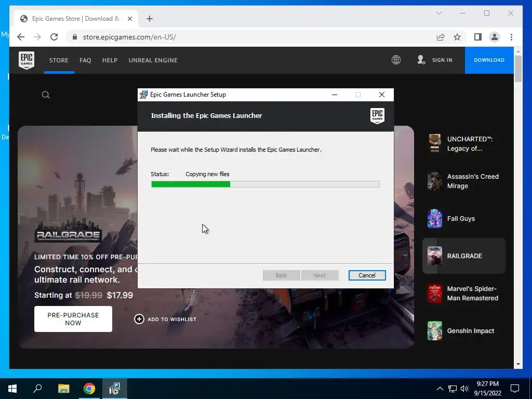Viewport: 532px width, 399px height.
Task: Click the installation progress bar
Action: 265,184
